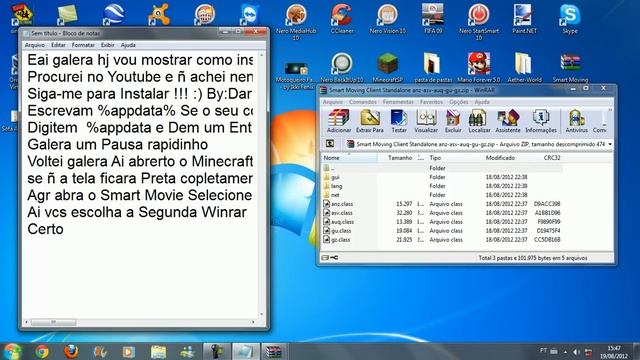Open MinecraftSP desktop icon
The image size is (640, 360).
388,68
